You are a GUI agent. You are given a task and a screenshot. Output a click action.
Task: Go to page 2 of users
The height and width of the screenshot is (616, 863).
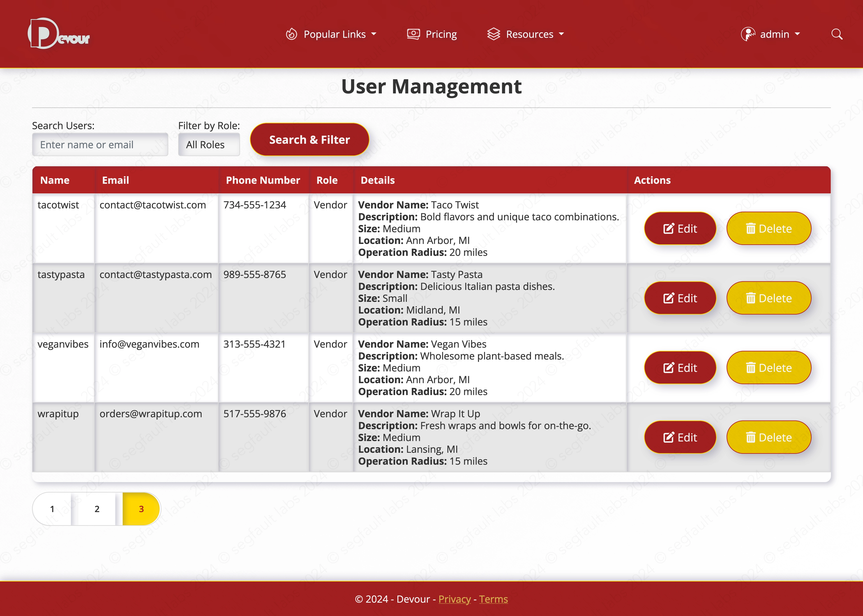pyautogui.click(x=97, y=509)
